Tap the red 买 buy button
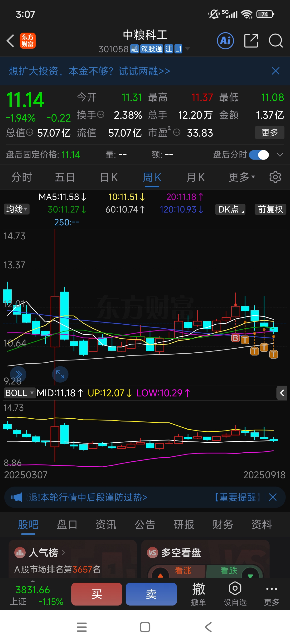Image resolution: width=290 pixels, height=644 pixels. click(x=97, y=594)
